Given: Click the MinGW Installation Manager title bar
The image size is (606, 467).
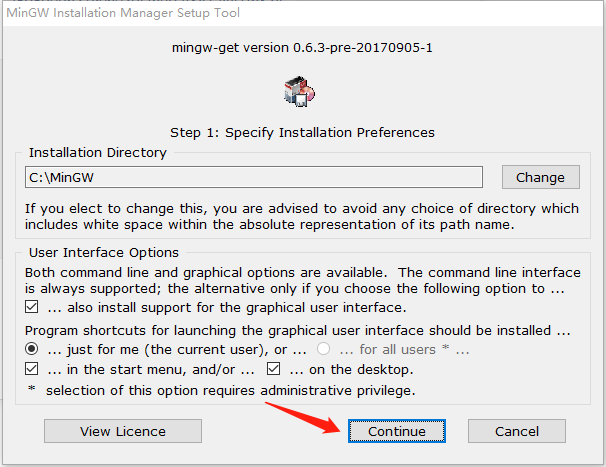Looking at the screenshot, I should (140, 13).
